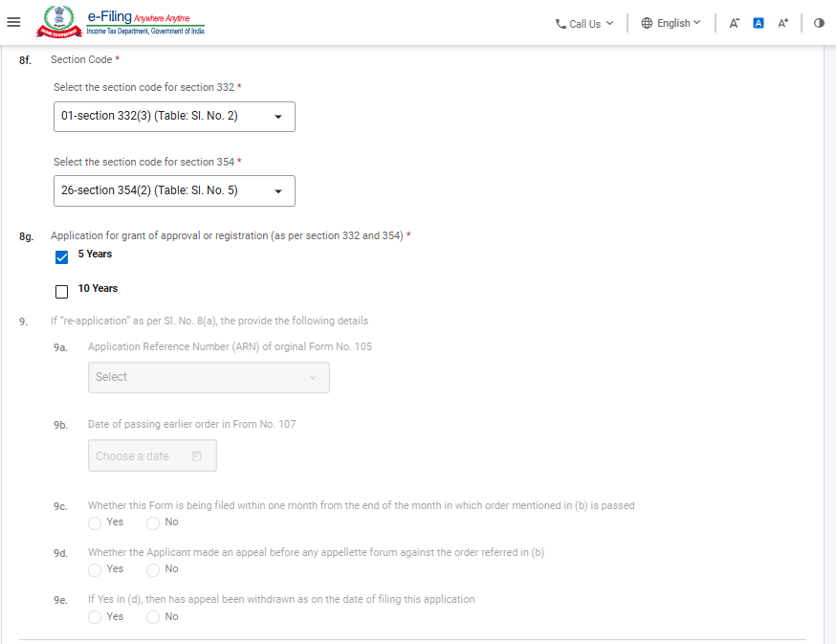The height and width of the screenshot is (644, 836).
Task: Click the increase font size icon
Action: pyautogui.click(x=783, y=23)
